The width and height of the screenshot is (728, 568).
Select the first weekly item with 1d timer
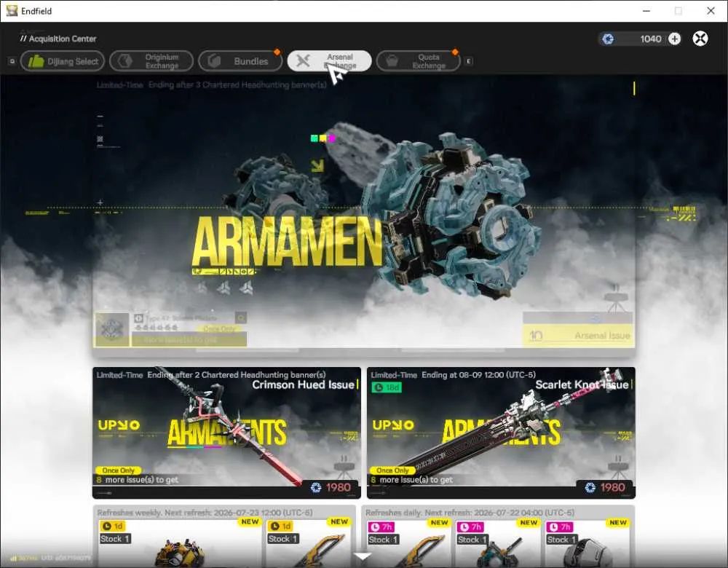pos(179,542)
